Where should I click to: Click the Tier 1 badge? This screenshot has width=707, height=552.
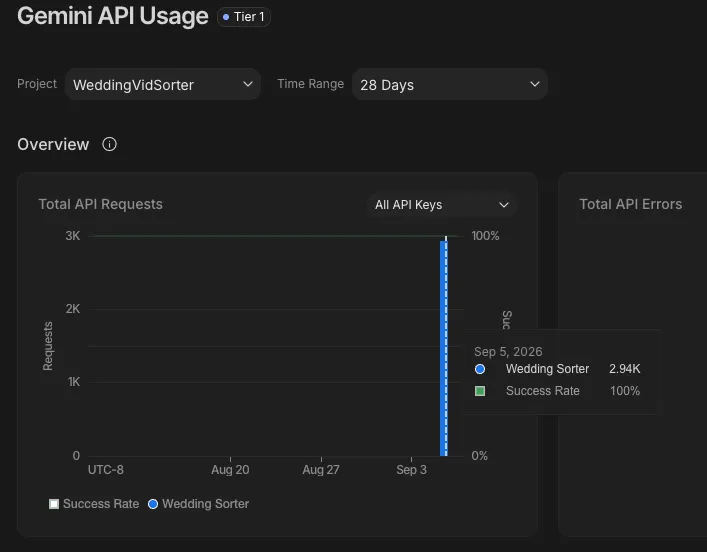click(x=244, y=17)
